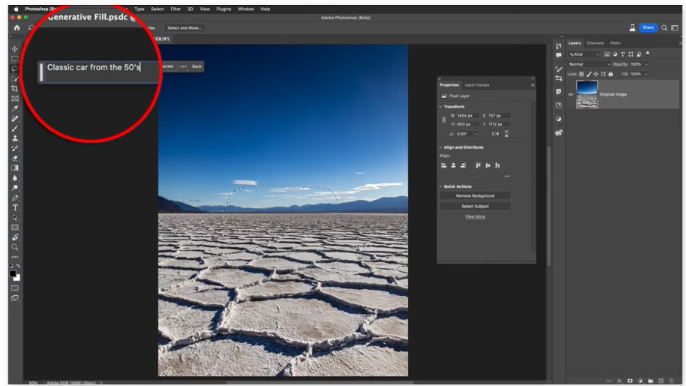The image size is (686, 386).
Task: Select the Eraser tool
Action: [x=15, y=158]
